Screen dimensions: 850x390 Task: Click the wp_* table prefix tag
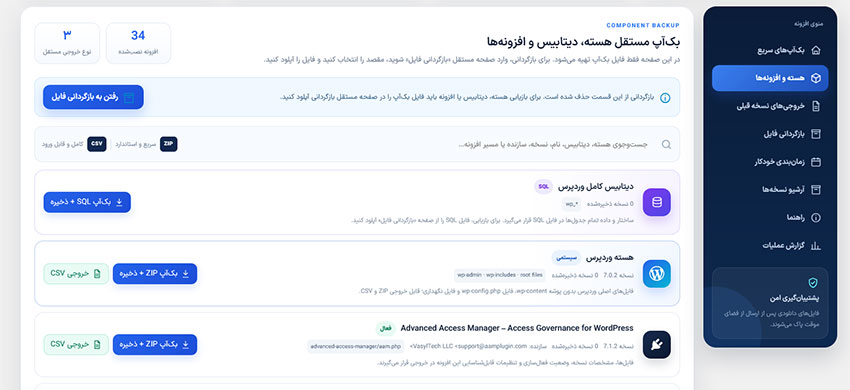pos(572,204)
